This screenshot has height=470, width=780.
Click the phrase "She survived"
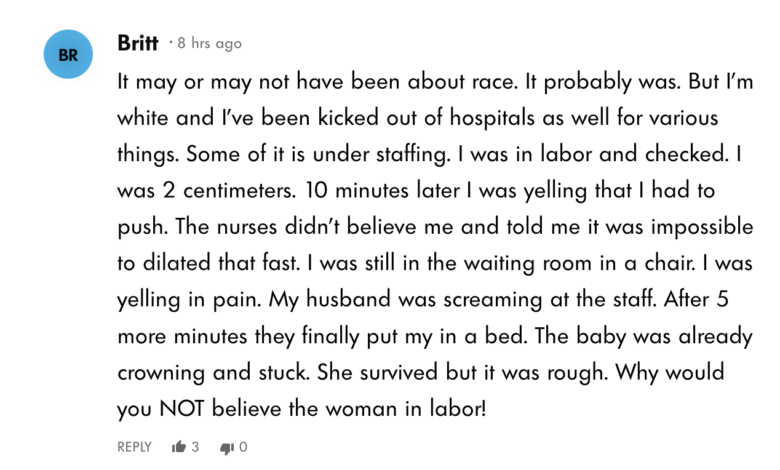point(366,372)
